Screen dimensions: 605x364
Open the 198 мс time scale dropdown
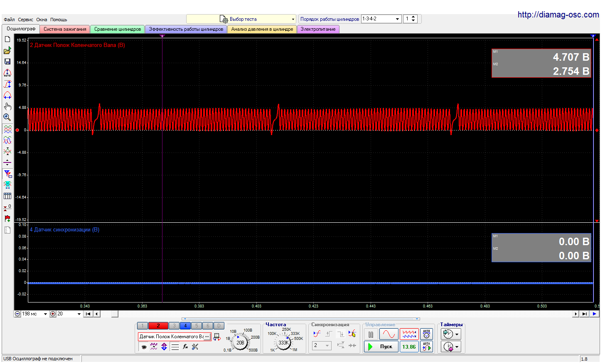point(35,314)
